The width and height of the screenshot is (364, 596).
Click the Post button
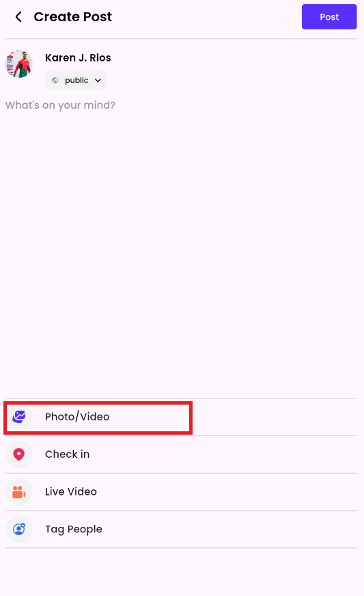[329, 16]
